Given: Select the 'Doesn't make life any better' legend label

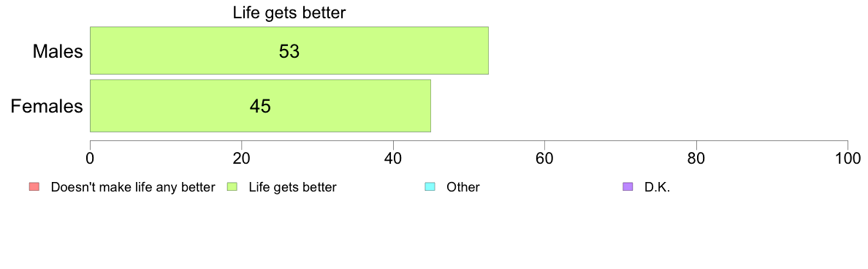Looking at the screenshot, I should pyautogui.click(x=132, y=187).
